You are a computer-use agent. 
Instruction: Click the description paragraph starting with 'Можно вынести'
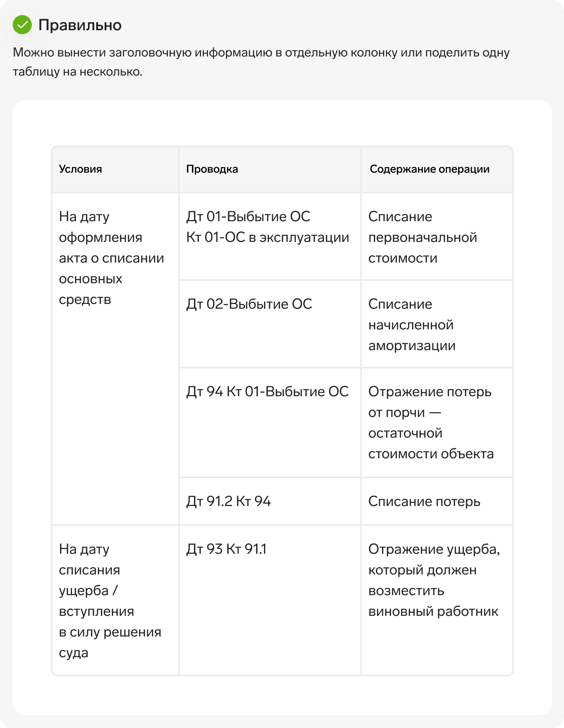(x=261, y=62)
